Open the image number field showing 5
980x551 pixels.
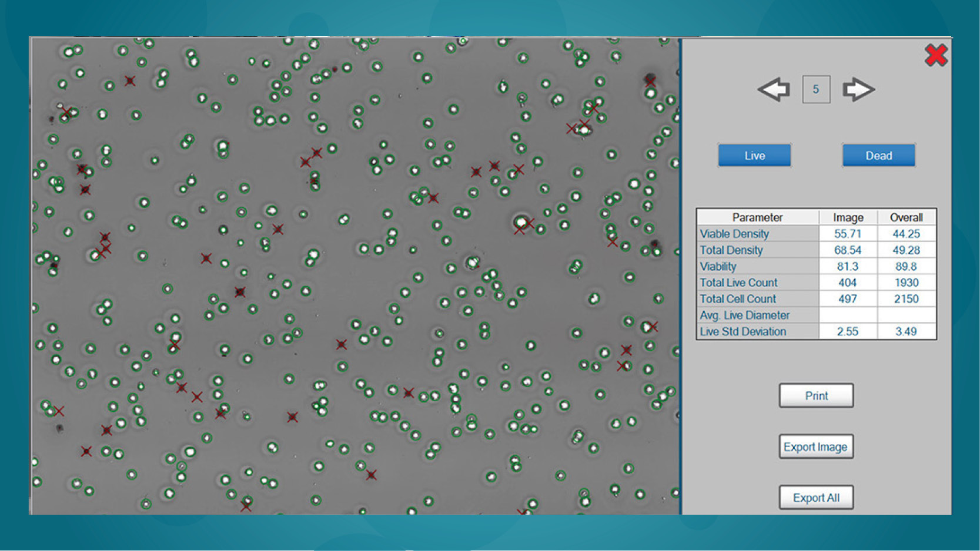tap(815, 89)
